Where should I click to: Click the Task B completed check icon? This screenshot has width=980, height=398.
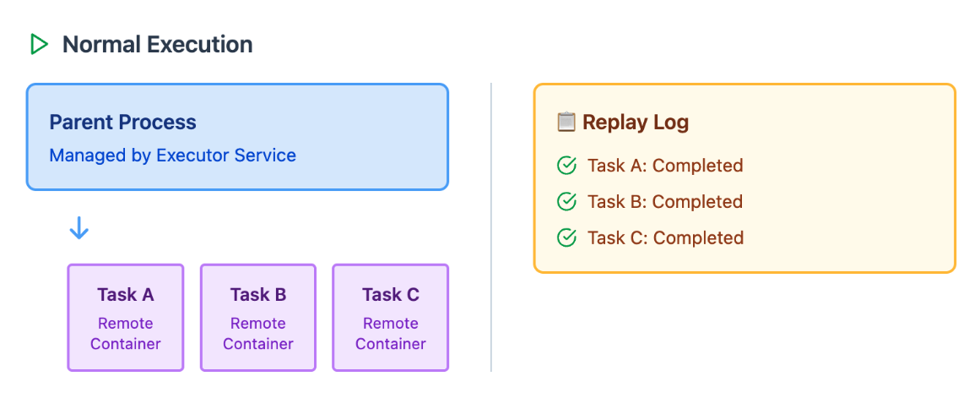566,201
